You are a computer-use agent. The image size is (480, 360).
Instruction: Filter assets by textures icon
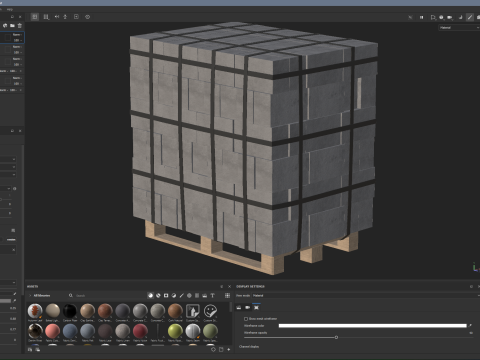click(x=197, y=295)
